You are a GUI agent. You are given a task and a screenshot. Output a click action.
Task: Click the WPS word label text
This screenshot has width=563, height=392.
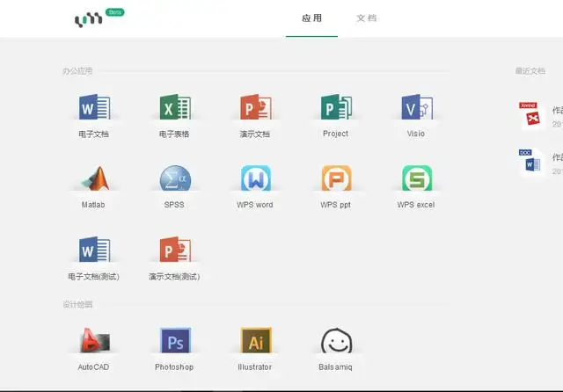(x=255, y=205)
